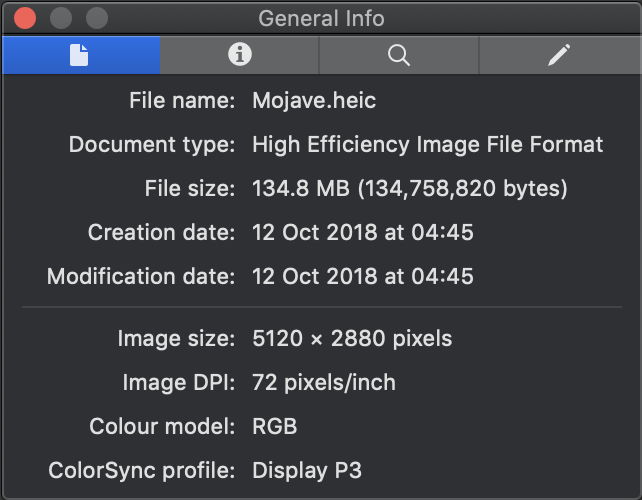Select High Efficiency Image File Format value
This screenshot has height=500, width=642.
[427, 145]
